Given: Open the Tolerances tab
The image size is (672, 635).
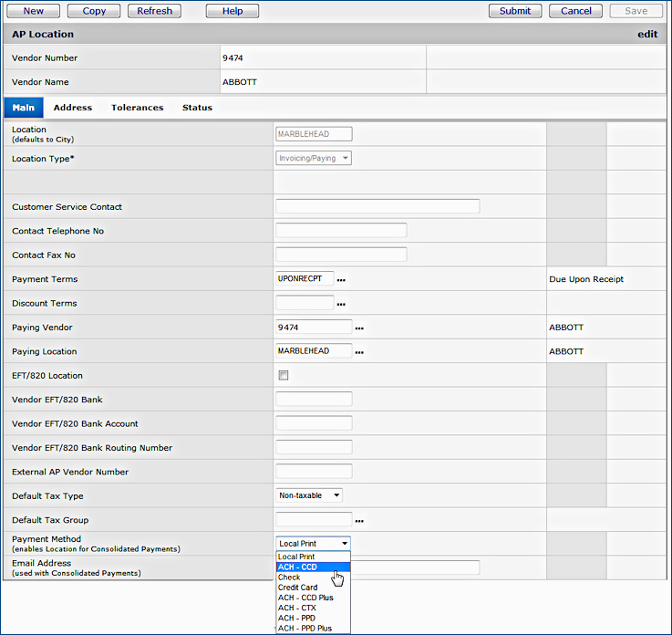Looking at the screenshot, I should (137, 108).
